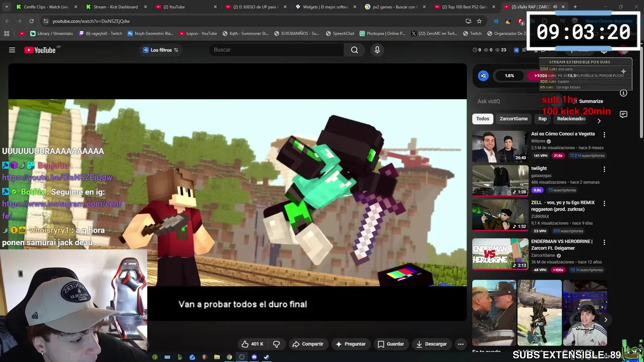
Task: Open the 'twilight' video thumbnail
Action: tap(500, 180)
